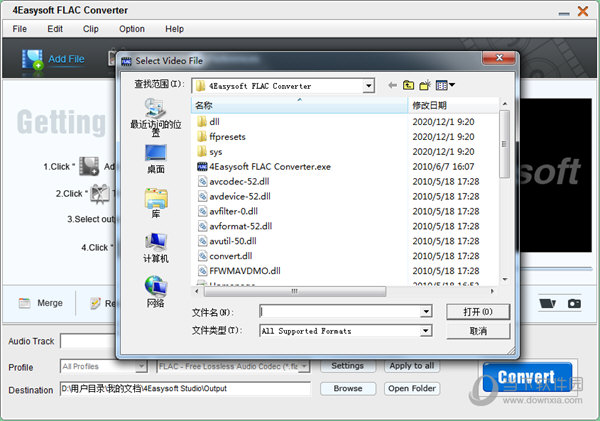The height and width of the screenshot is (421, 600).
Task: Select the dll folder icon
Action: 202,122
